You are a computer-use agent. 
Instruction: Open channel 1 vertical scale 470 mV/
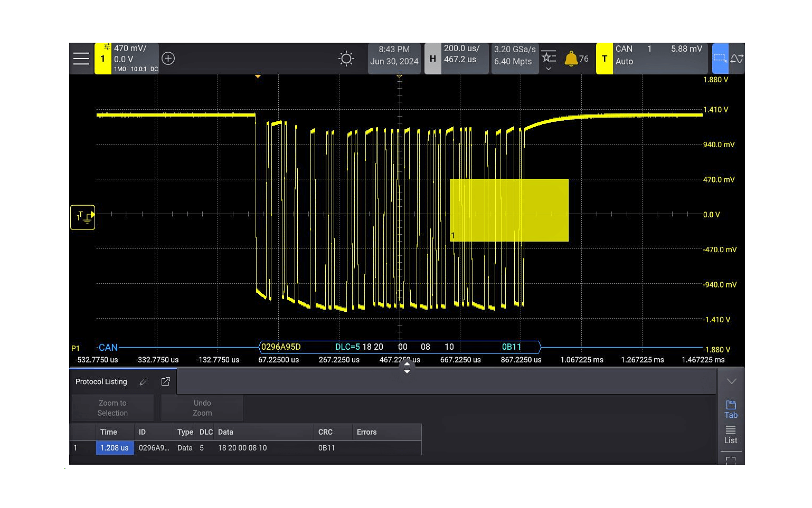point(130,48)
